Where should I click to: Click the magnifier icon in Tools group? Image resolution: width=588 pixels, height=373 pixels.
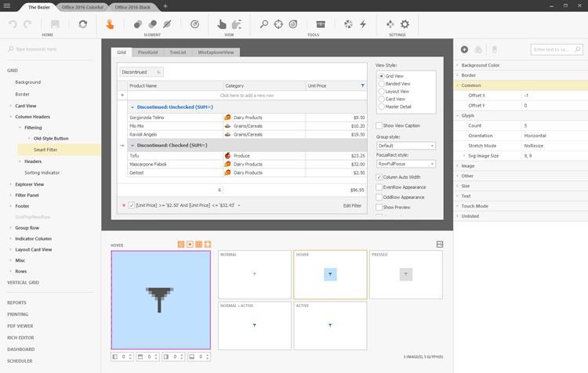[x=264, y=24]
